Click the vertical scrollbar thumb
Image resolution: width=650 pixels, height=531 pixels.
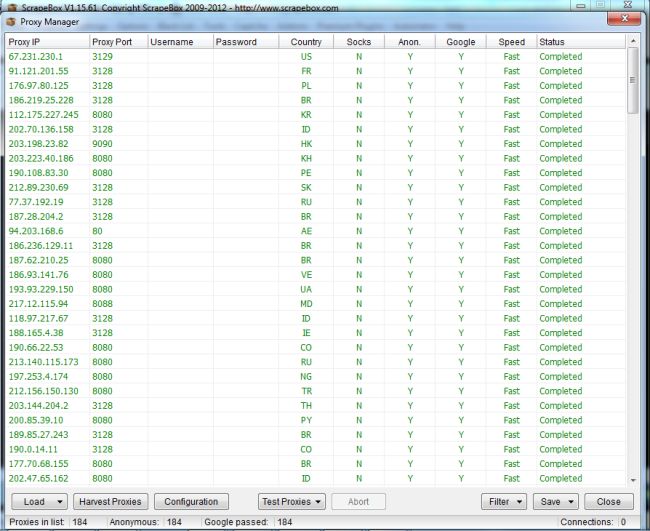pos(633,80)
